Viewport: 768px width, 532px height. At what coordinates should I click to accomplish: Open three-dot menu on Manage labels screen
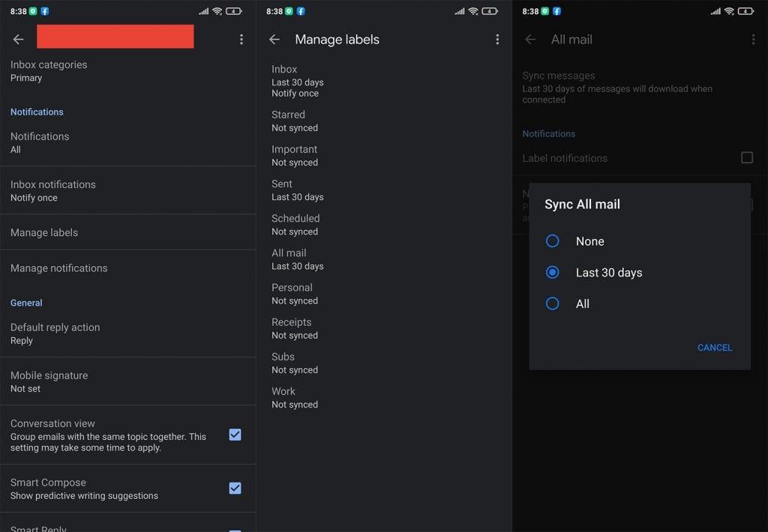(x=497, y=40)
